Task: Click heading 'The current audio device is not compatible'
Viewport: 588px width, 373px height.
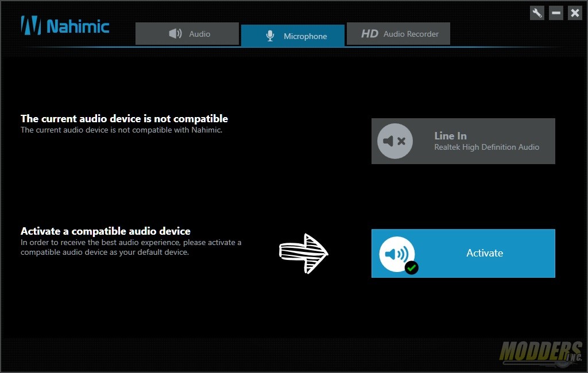Action: coord(124,118)
